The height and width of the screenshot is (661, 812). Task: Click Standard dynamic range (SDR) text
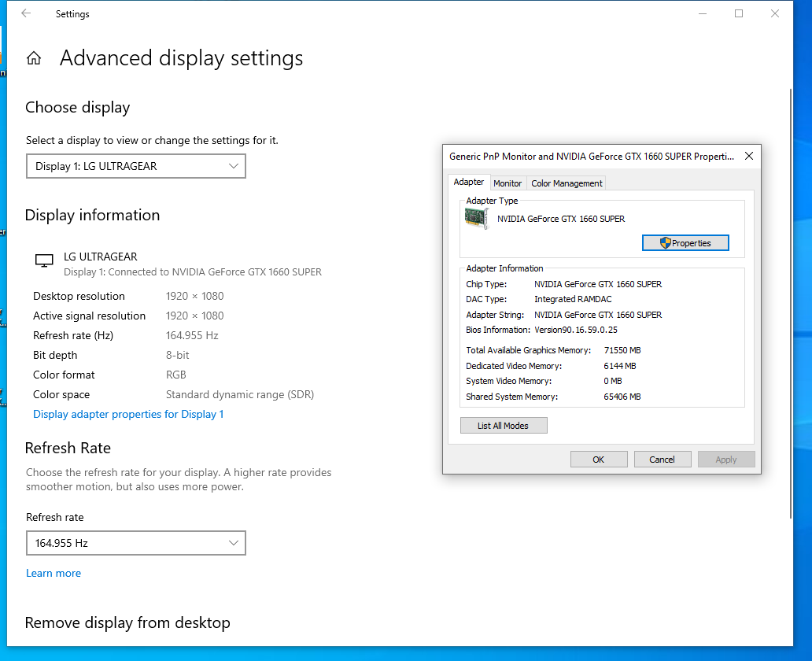(x=240, y=395)
